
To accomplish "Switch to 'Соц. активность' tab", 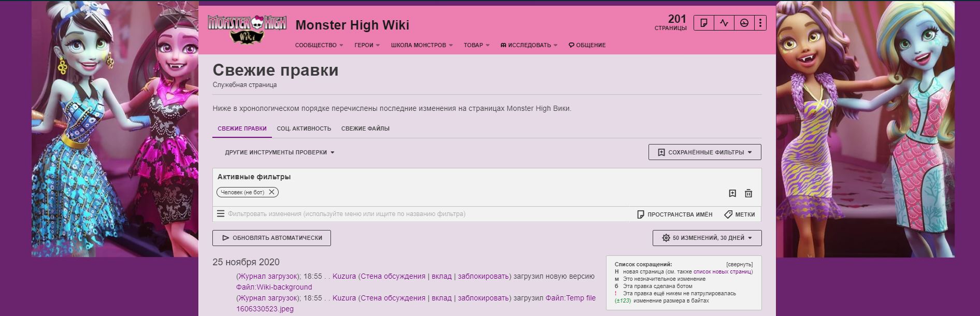I will (x=304, y=128).
